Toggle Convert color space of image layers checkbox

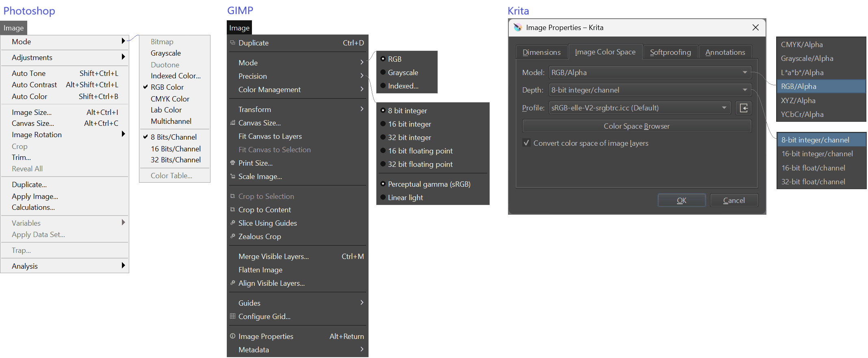click(x=526, y=143)
